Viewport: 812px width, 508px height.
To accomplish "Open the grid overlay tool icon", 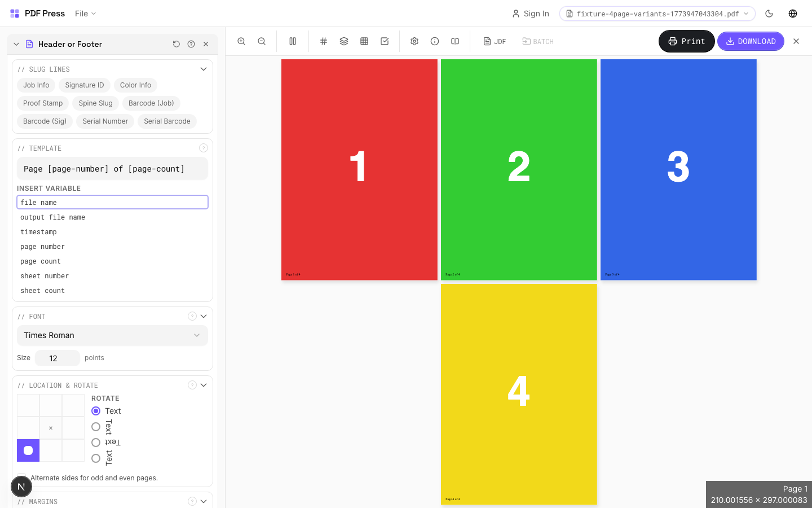I will 324,41.
